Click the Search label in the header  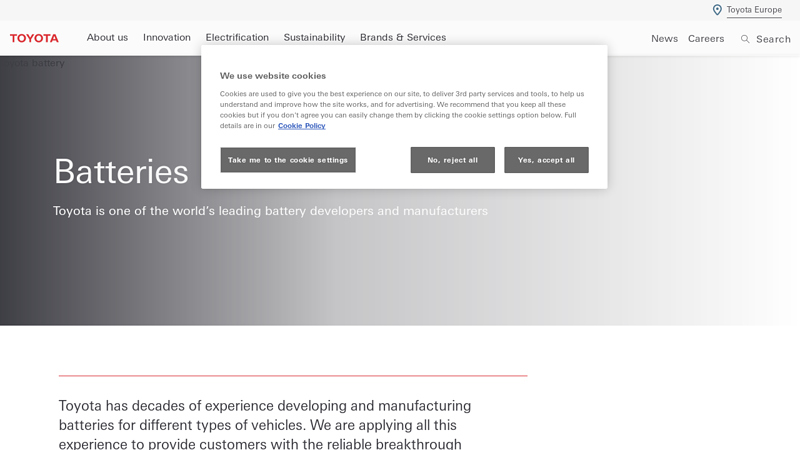773,39
